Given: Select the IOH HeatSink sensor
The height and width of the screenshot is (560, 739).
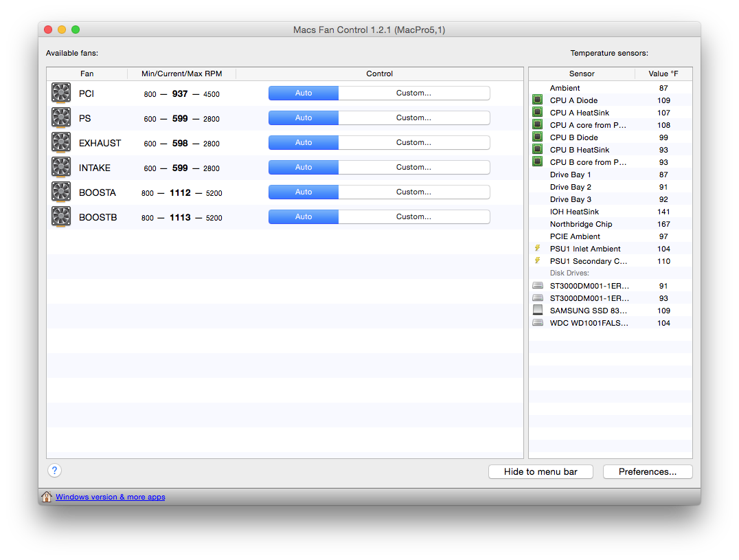Looking at the screenshot, I should pos(611,212).
